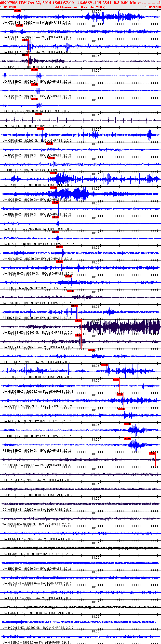Click the UW.GMO.EHZ station label

pos(37,583)
